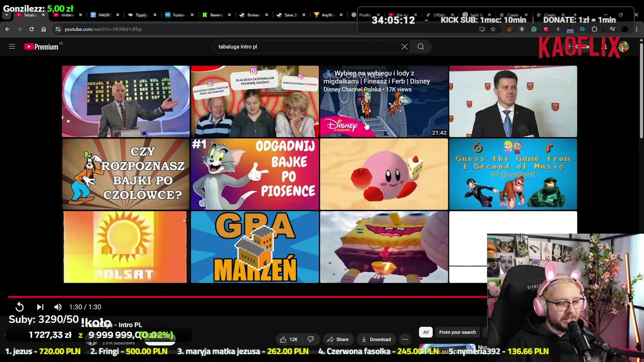Replay the video with the replay button
644x362 pixels.
pos(19,307)
